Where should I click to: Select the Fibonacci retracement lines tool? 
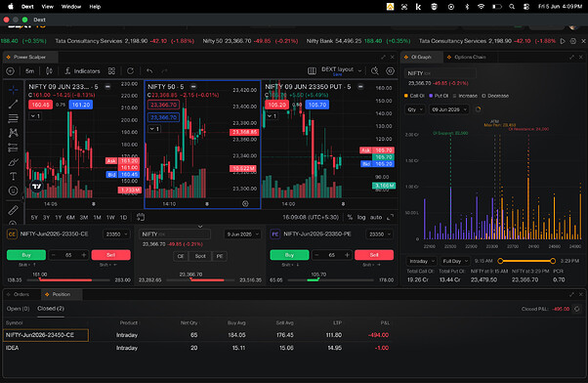pos(13,118)
